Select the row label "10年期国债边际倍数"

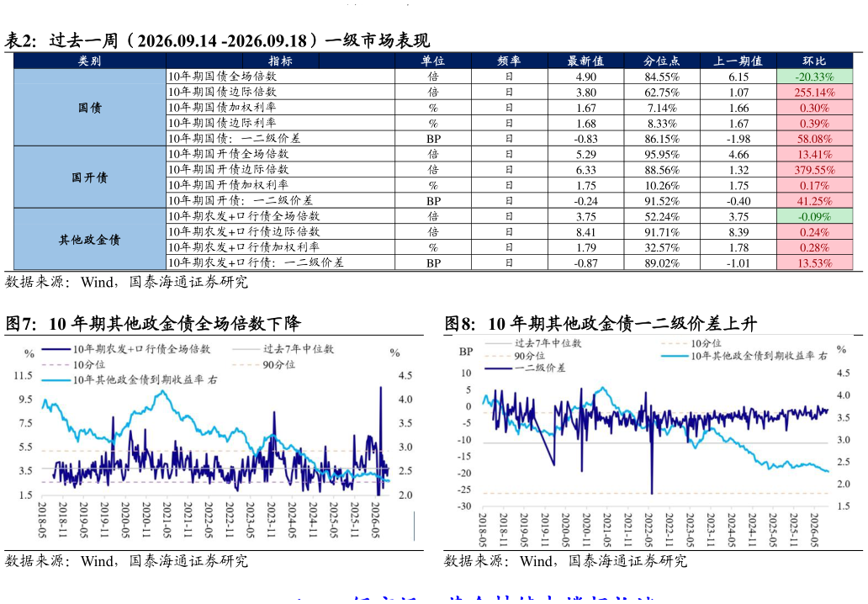pyautogui.click(x=223, y=92)
